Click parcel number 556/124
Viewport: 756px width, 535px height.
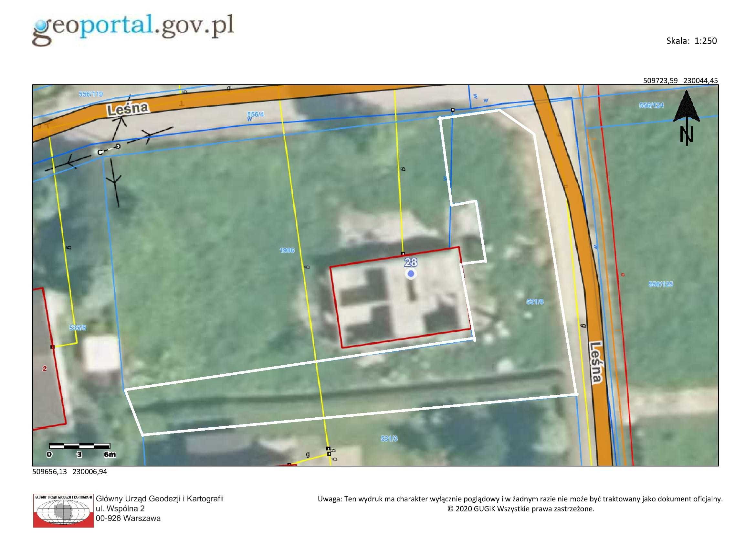click(x=651, y=105)
